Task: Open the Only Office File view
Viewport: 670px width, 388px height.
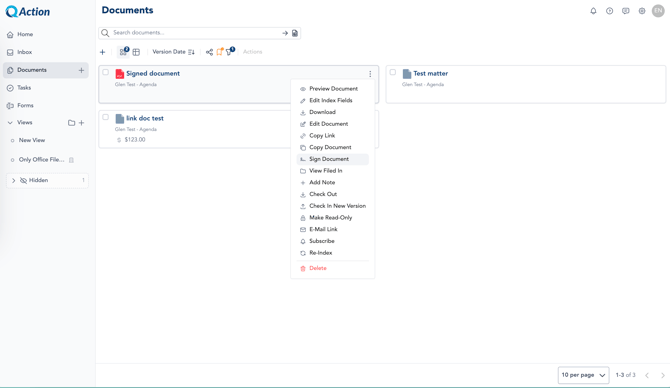Action: click(x=41, y=160)
